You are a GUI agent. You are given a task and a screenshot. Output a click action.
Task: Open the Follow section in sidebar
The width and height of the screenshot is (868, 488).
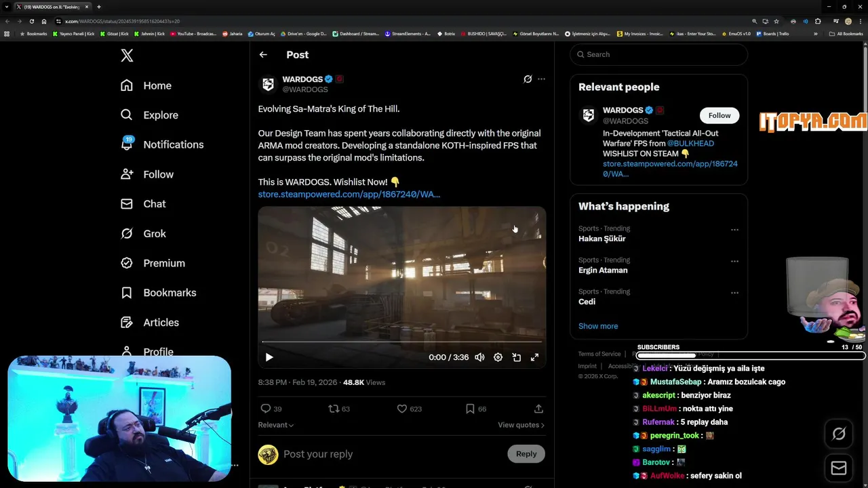pyautogui.click(x=146, y=174)
